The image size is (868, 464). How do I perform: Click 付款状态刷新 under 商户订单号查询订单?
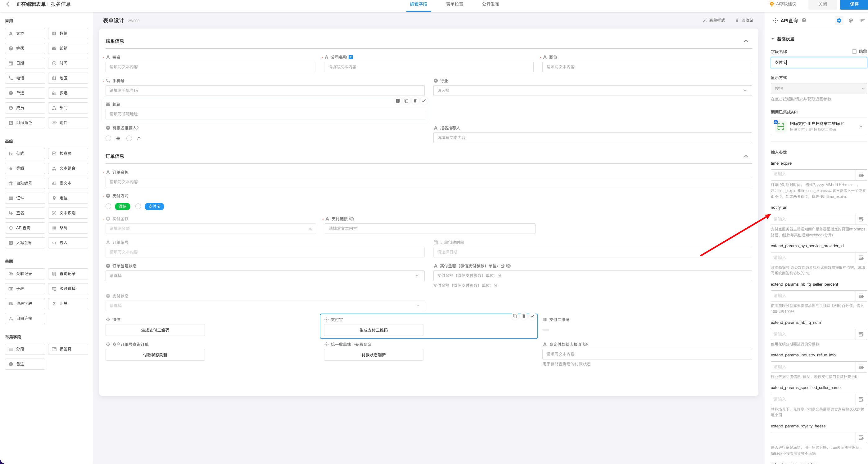[155, 355]
